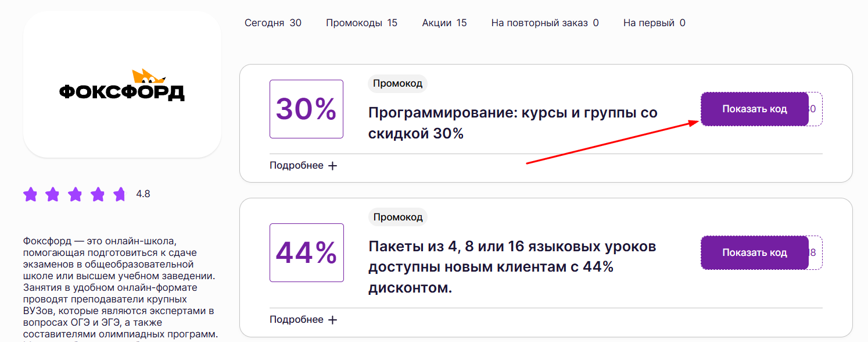The width and height of the screenshot is (868, 342).
Task: Click the 4.8 rating value
Action: [143, 194]
